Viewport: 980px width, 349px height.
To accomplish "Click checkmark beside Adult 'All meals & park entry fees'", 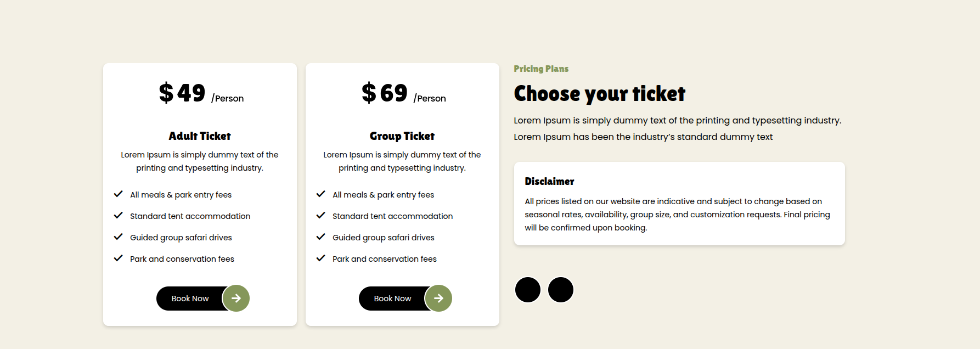I will 118,194.
